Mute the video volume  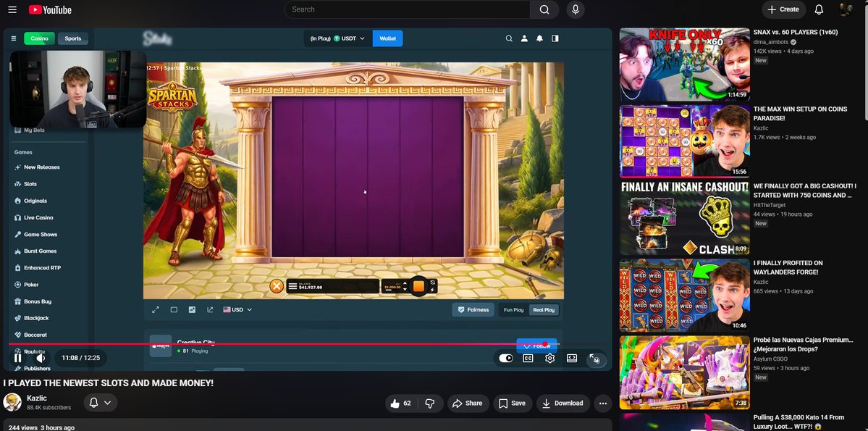(41, 358)
